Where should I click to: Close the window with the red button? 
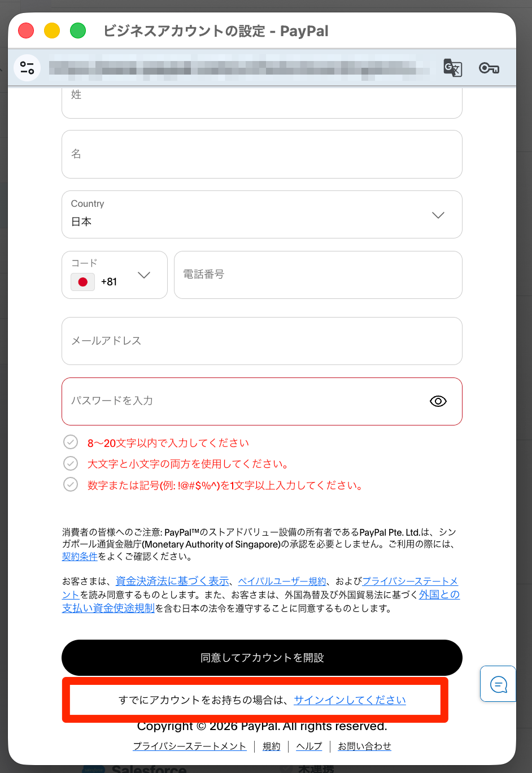pos(26,31)
